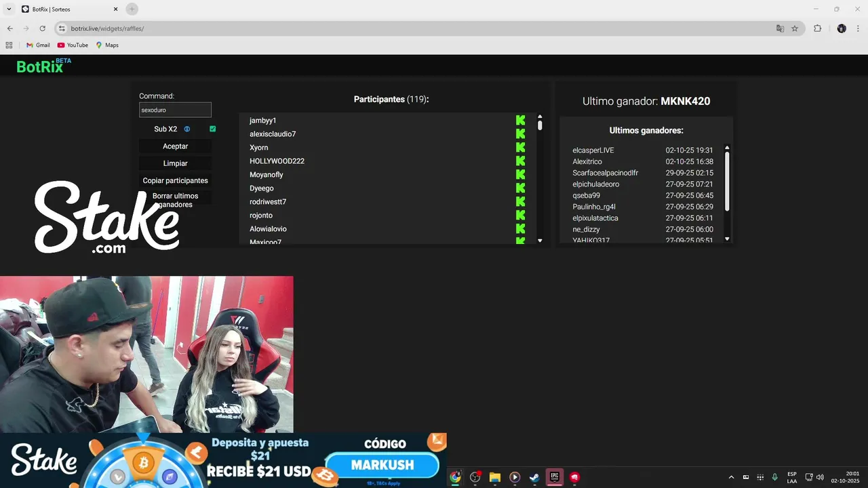Viewport: 868px width, 488px height.
Task: Open the browser Extensions puzzle icon
Action: tap(817, 28)
